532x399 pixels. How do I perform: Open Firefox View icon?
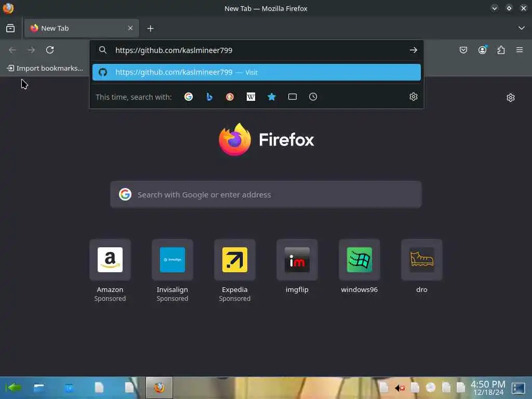click(x=10, y=28)
